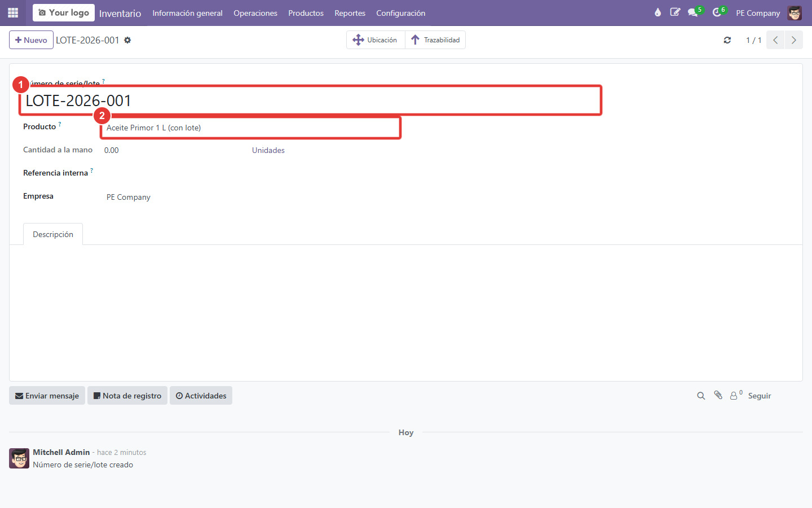
Task: Open the activities clock icon with badge 6
Action: tap(717, 12)
